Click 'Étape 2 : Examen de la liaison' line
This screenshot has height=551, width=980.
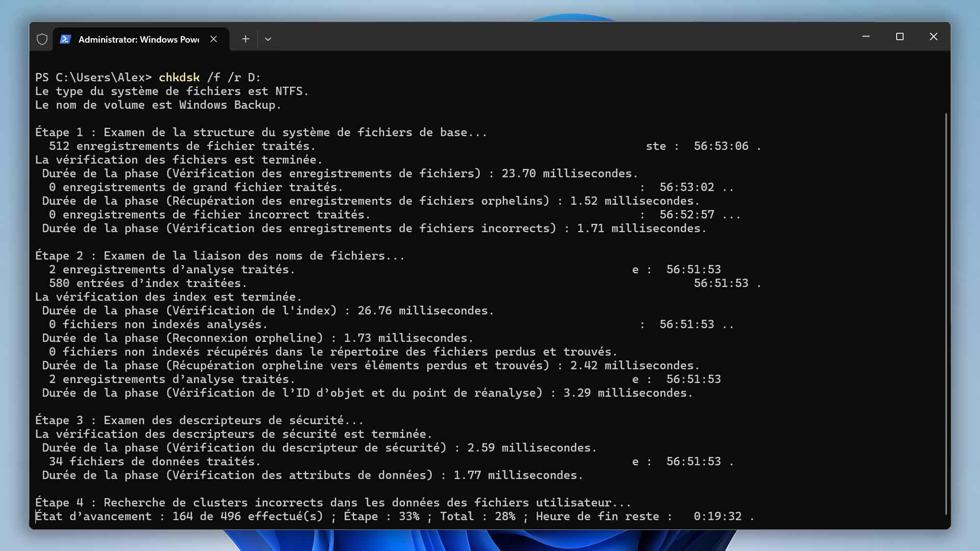click(220, 256)
